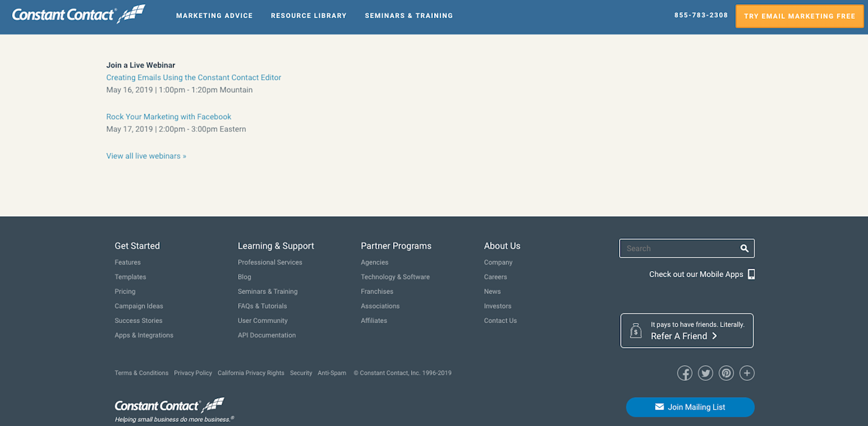Open User Community footer link
868x426 pixels.
point(263,321)
